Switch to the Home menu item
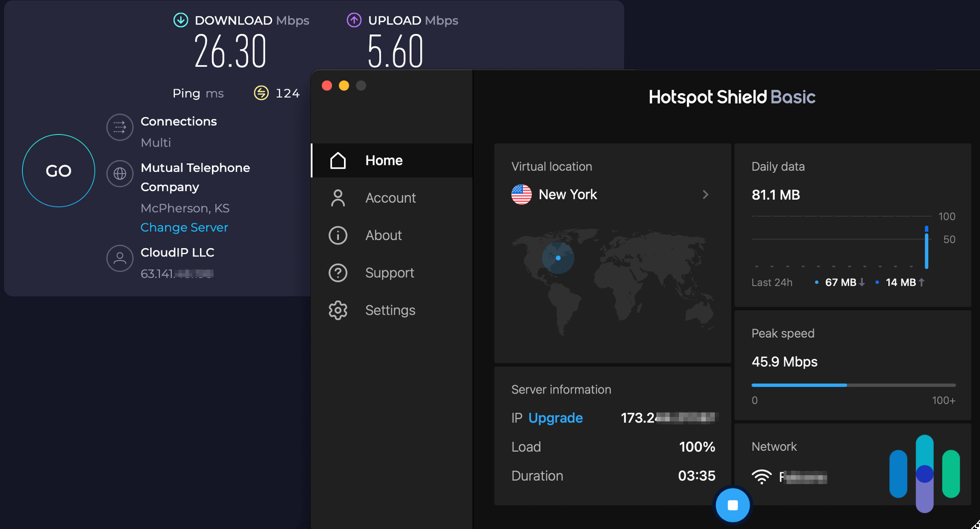This screenshot has height=529, width=980. point(384,160)
